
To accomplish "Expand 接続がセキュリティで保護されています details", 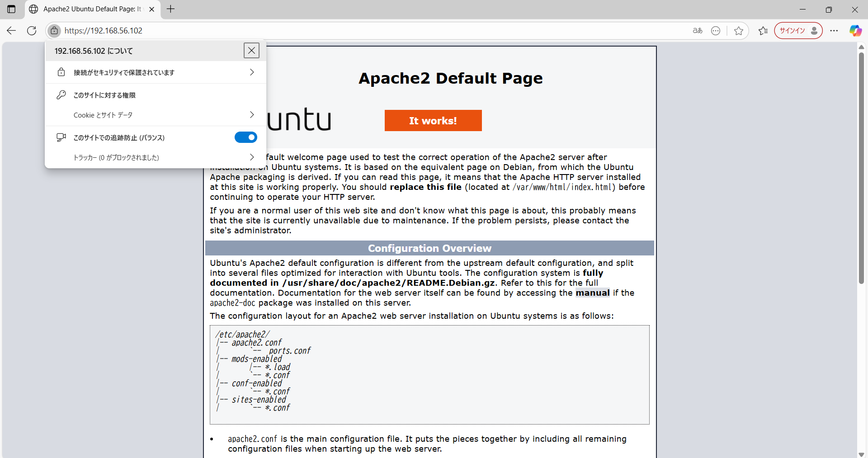I will pyautogui.click(x=155, y=72).
